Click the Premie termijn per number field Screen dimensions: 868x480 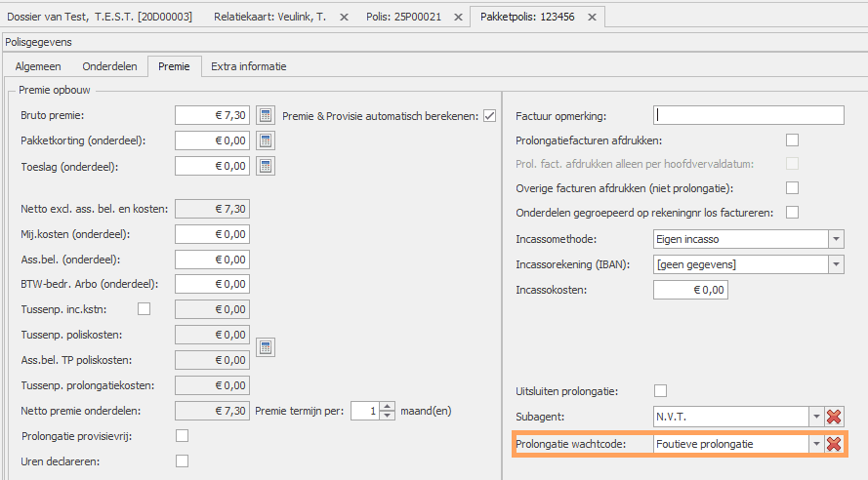(x=365, y=411)
